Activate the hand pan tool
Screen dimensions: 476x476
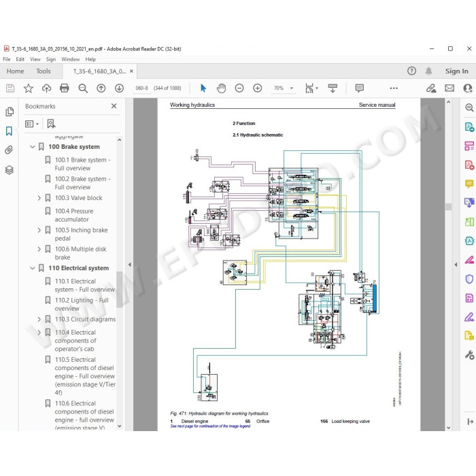coord(221,88)
